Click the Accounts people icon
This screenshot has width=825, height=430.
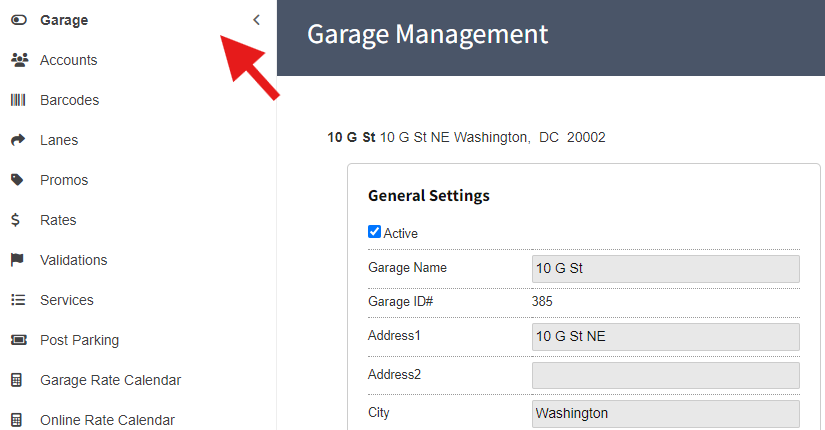click(19, 60)
